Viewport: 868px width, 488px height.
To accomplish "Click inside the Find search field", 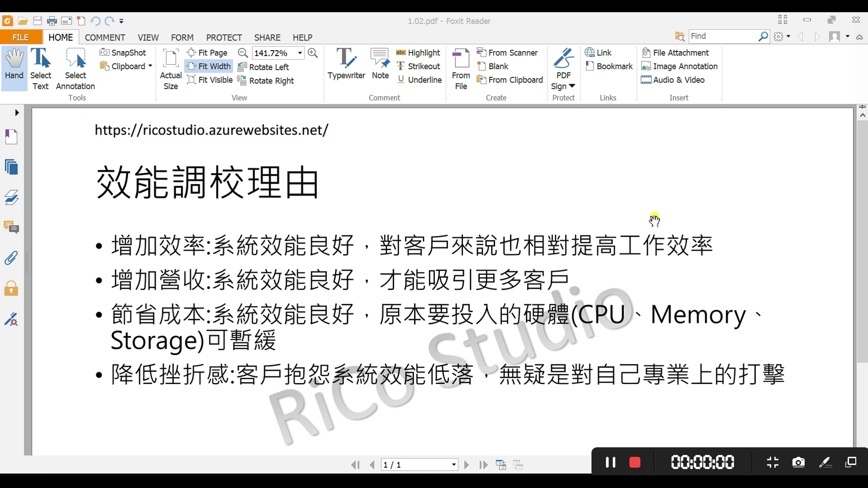I will point(722,36).
